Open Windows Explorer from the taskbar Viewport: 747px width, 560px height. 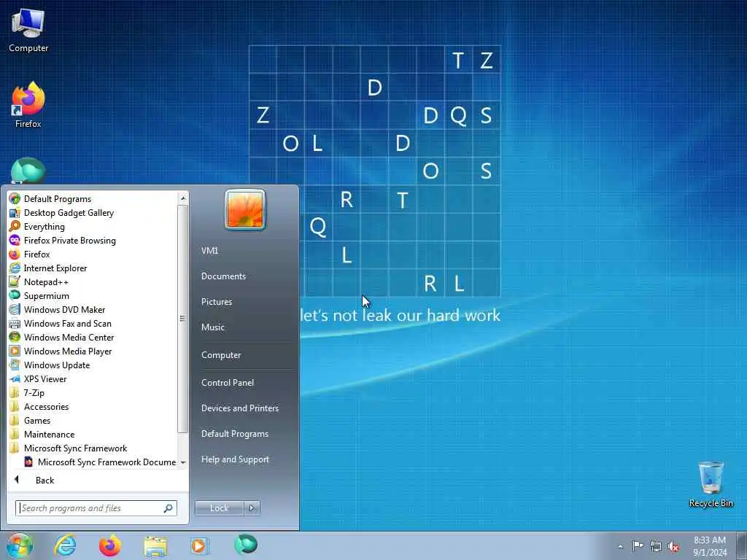point(156,545)
